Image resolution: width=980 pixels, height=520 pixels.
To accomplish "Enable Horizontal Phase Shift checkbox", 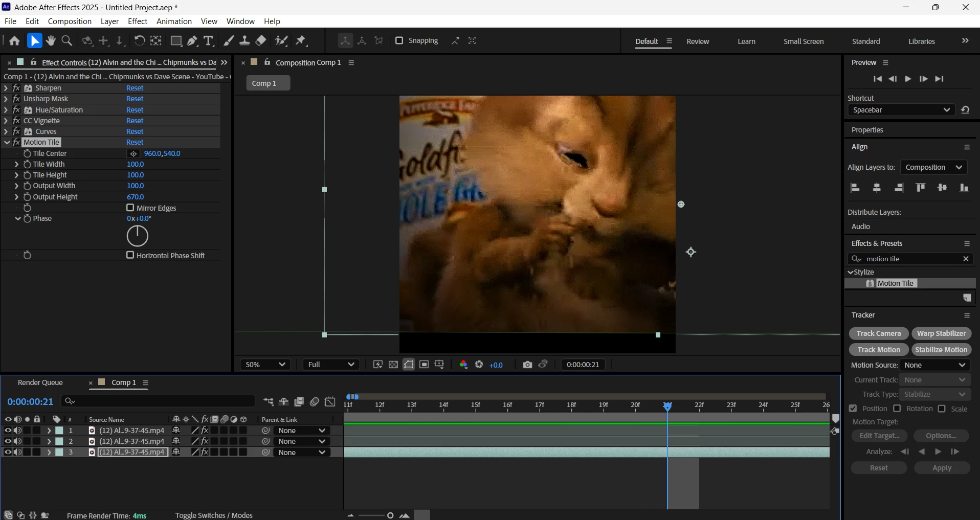I will tap(130, 255).
